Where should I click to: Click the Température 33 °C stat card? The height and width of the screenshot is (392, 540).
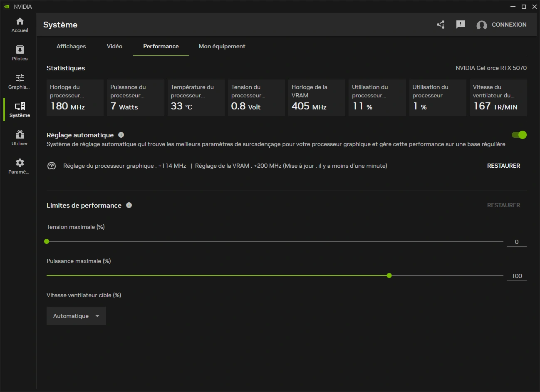(x=196, y=98)
